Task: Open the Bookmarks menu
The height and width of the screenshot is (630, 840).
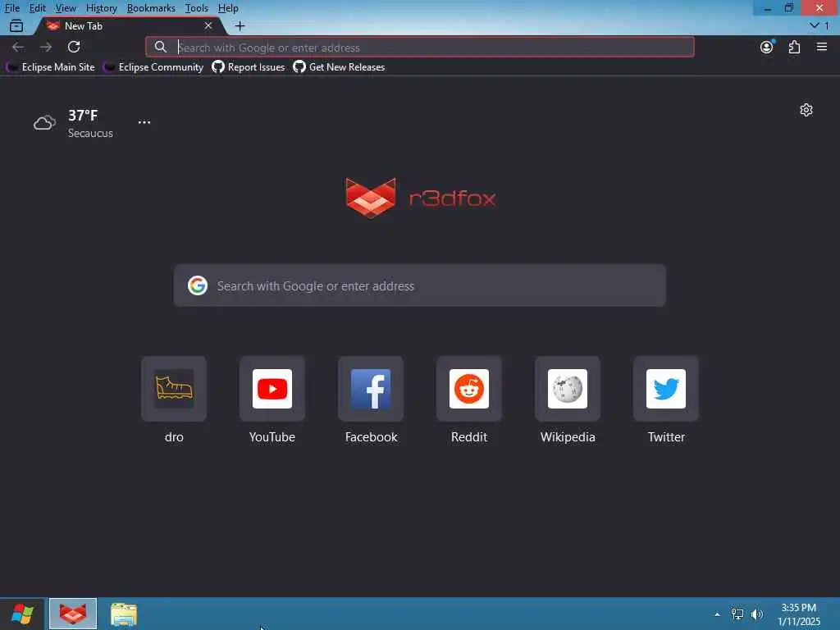Action: 151,8
